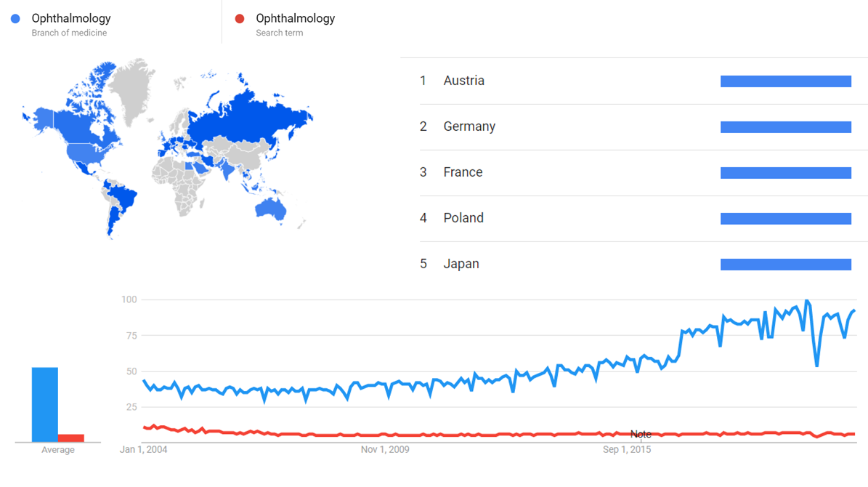The height and width of the screenshot is (487, 868).
Task: Select the Ophthalmology branch of medicine term
Action: (71, 19)
